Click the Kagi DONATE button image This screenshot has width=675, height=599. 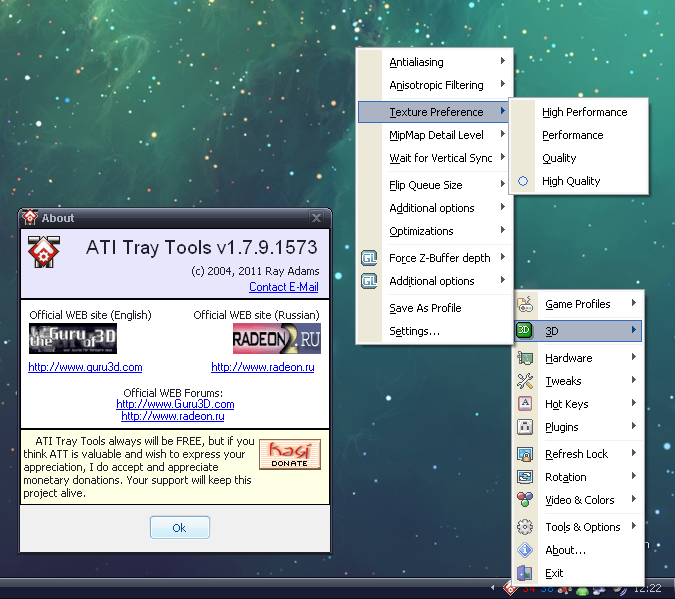pos(290,454)
